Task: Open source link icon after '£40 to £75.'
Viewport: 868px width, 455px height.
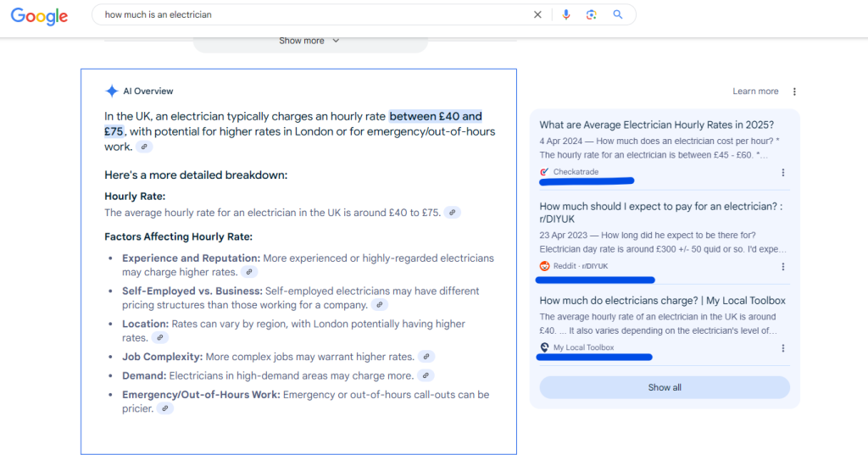Action: 453,213
